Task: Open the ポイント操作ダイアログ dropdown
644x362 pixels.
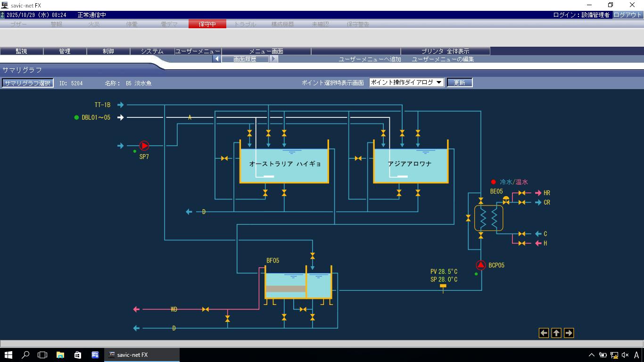Action: [406, 82]
